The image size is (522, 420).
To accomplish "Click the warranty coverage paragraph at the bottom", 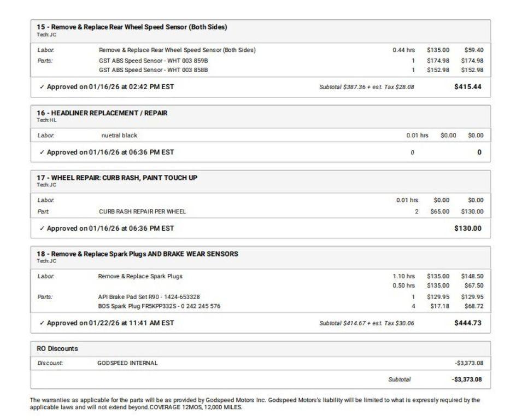I will 255,404.
